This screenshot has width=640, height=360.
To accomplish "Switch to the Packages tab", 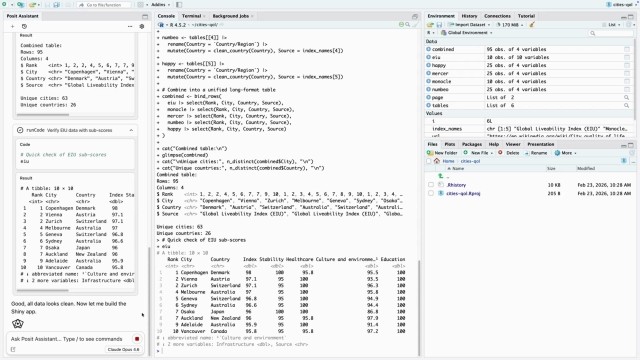I will 472,144.
